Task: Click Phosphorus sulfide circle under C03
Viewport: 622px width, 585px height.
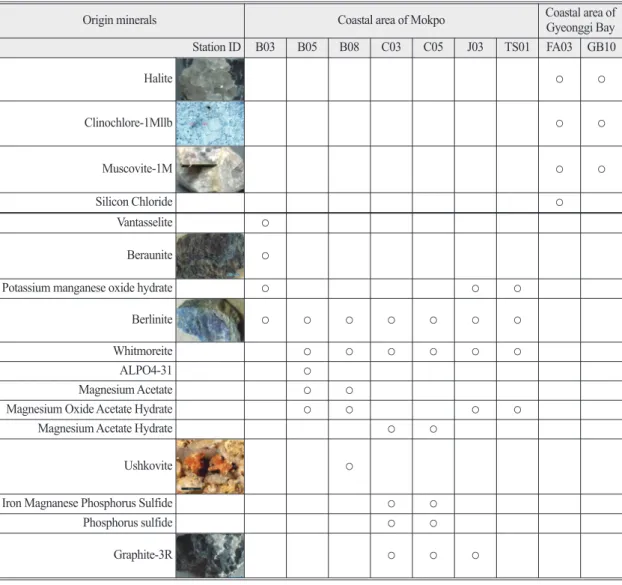Action: (x=391, y=524)
